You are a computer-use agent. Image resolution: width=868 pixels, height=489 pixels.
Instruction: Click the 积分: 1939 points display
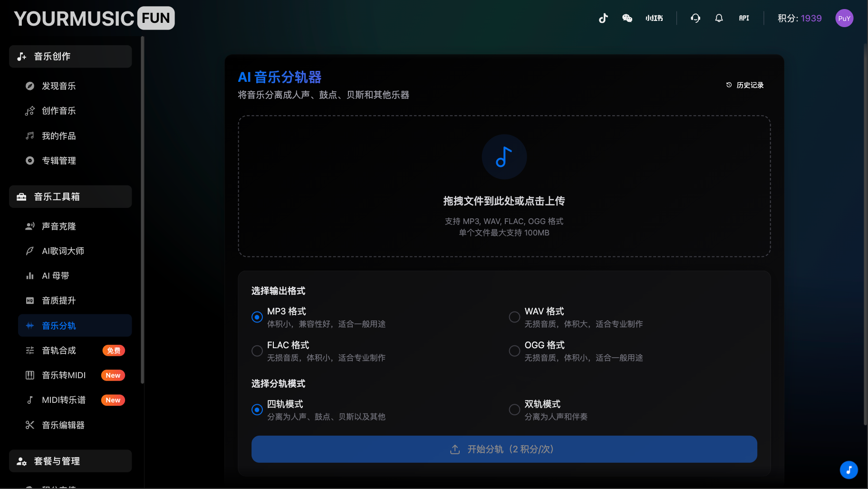(800, 18)
